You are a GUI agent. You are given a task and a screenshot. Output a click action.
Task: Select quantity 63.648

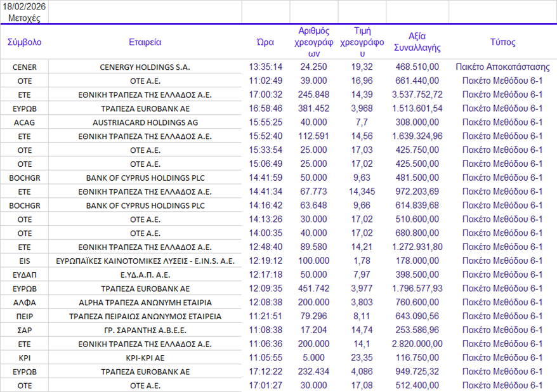(x=313, y=206)
